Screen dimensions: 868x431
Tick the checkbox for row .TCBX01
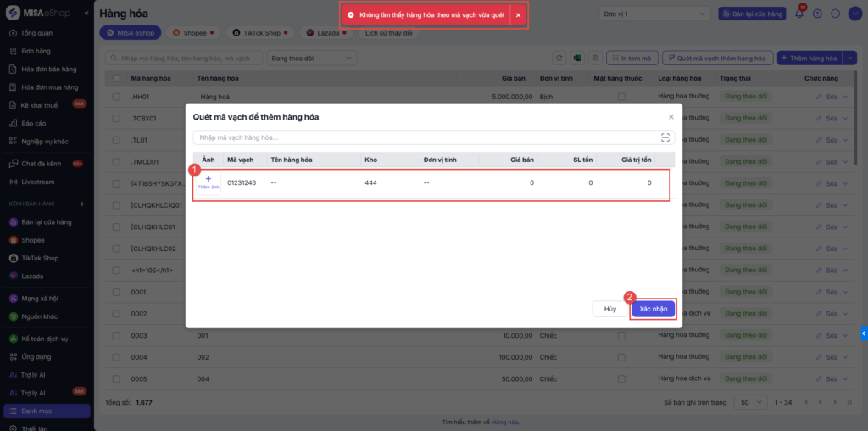tap(116, 118)
